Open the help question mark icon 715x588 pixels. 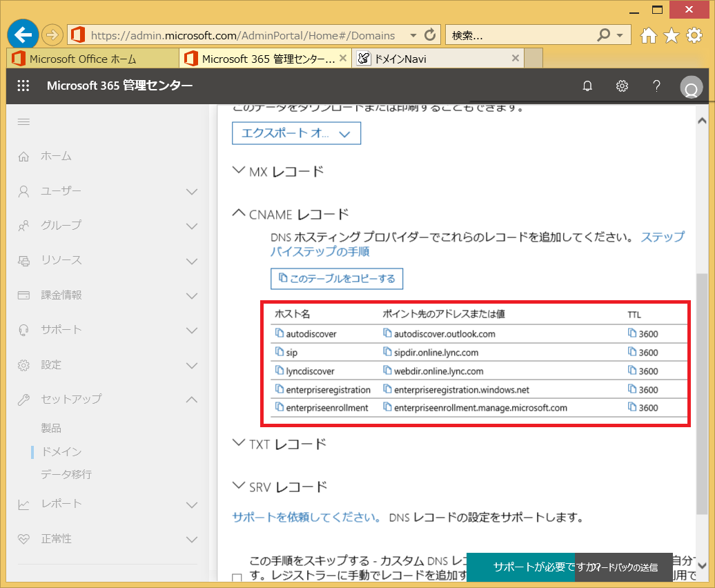[656, 86]
